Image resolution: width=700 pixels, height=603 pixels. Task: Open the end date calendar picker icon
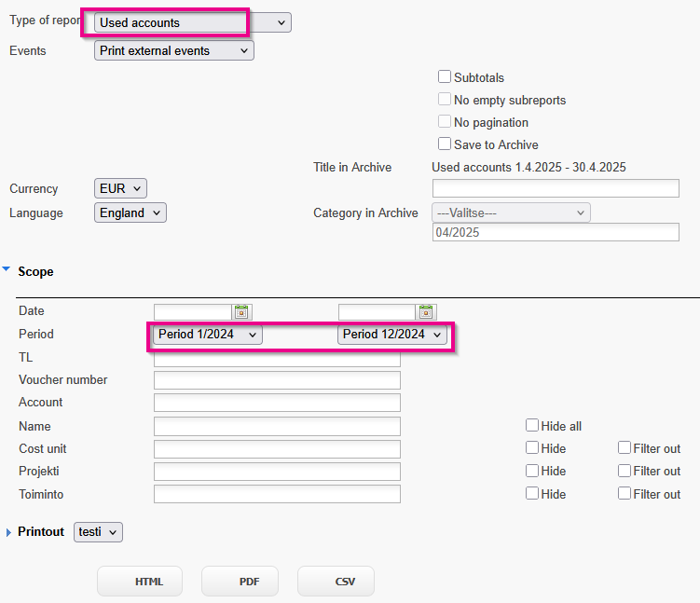coord(426,311)
